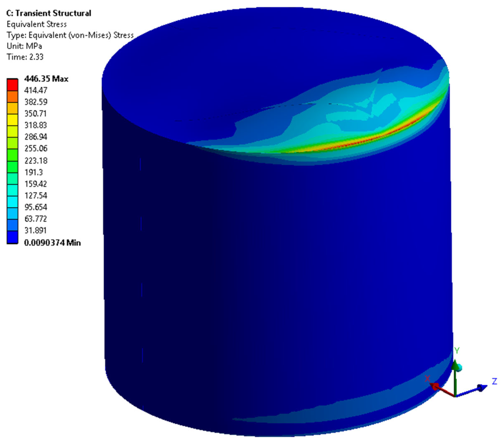Click the red max band in the legend
The height and width of the screenshot is (444, 504).
(x=12, y=85)
